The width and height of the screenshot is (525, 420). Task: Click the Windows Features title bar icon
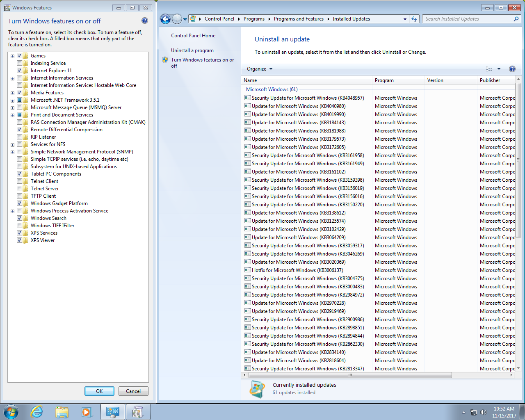point(7,7)
